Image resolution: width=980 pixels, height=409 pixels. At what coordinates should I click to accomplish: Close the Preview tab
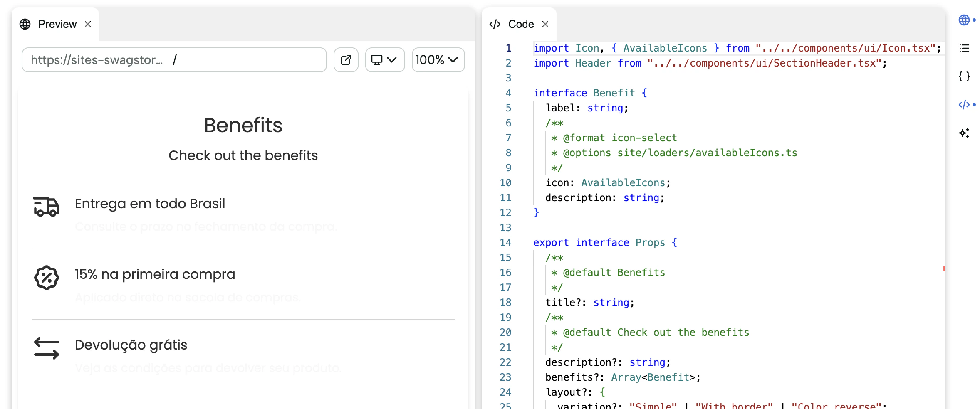point(88,24)
